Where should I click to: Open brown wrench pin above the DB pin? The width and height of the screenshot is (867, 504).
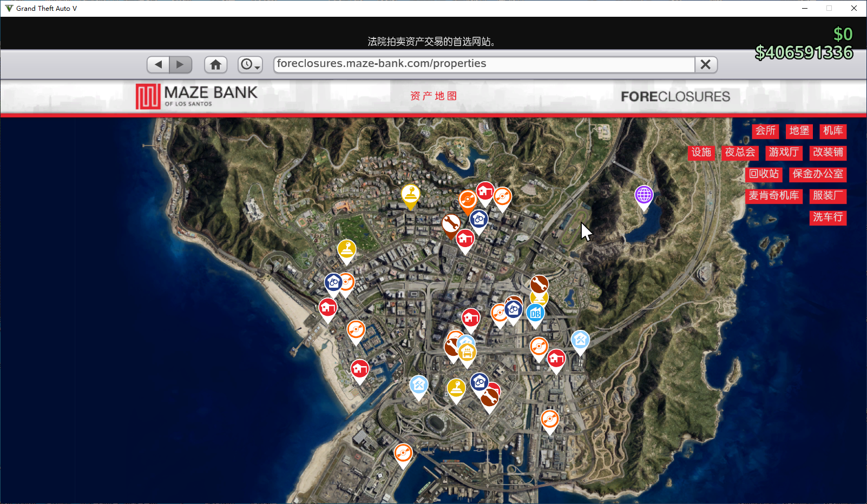539,285
